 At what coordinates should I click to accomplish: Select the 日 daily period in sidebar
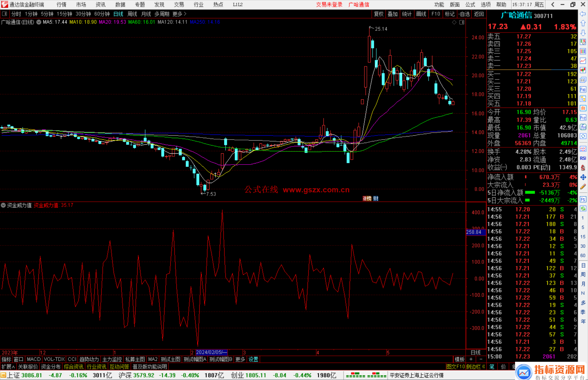click(583, 265)
